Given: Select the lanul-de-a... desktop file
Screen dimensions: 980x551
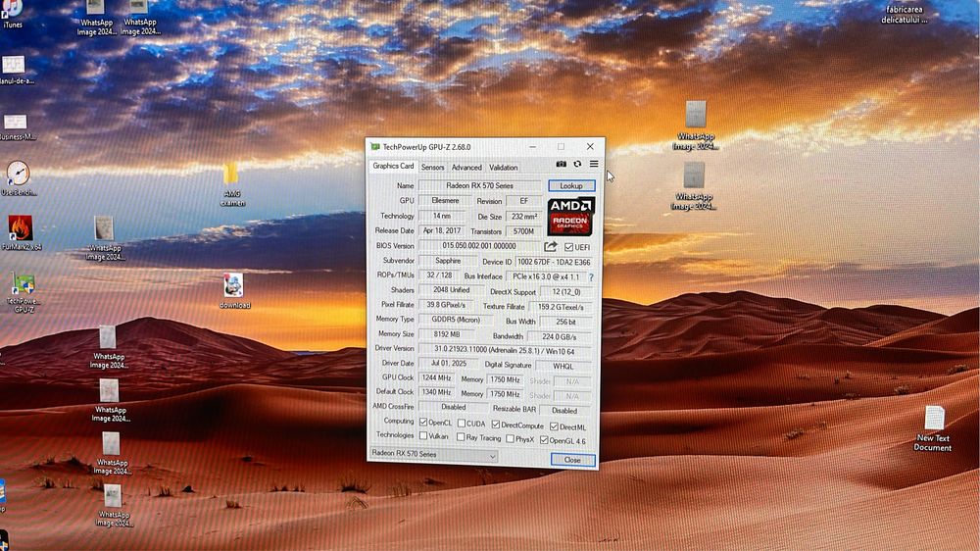Looking at the screenshot, I should 16,70.
